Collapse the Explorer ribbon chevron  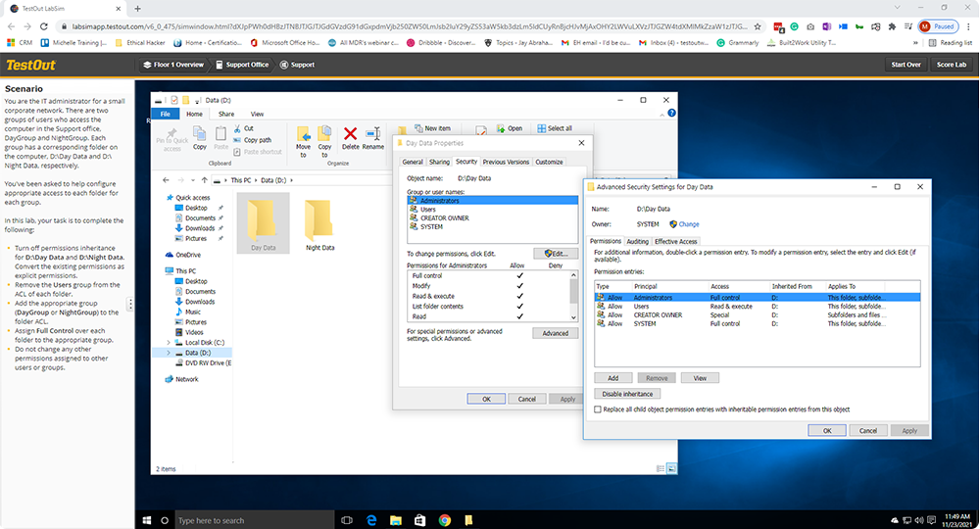click(661, 115)
